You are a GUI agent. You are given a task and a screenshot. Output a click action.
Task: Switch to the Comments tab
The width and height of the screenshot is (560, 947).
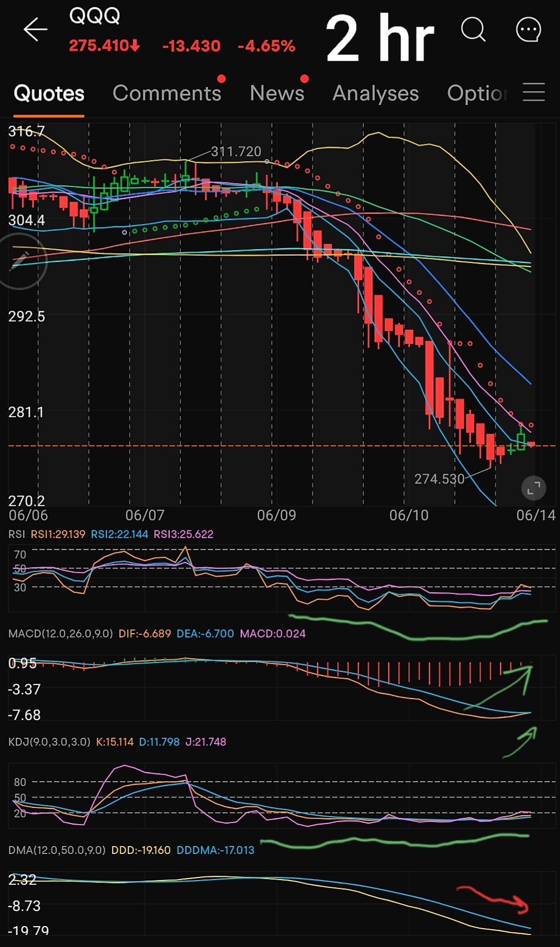click(167, 93)
